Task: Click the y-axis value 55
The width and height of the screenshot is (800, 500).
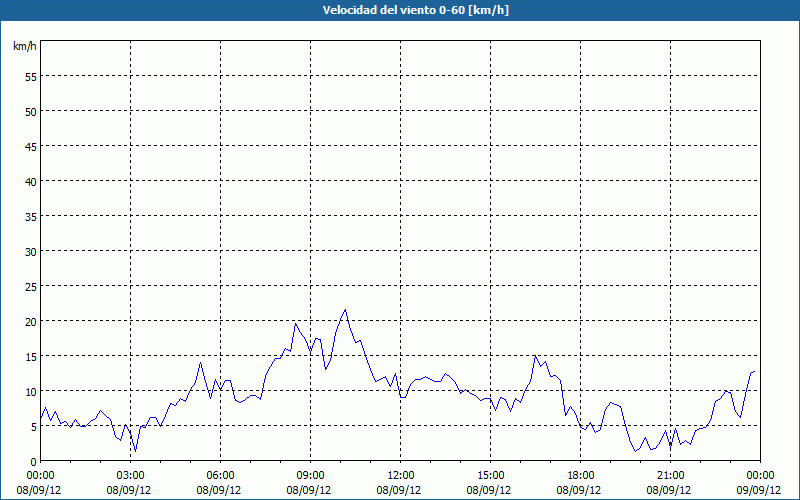Action: (x=31, y=77)
